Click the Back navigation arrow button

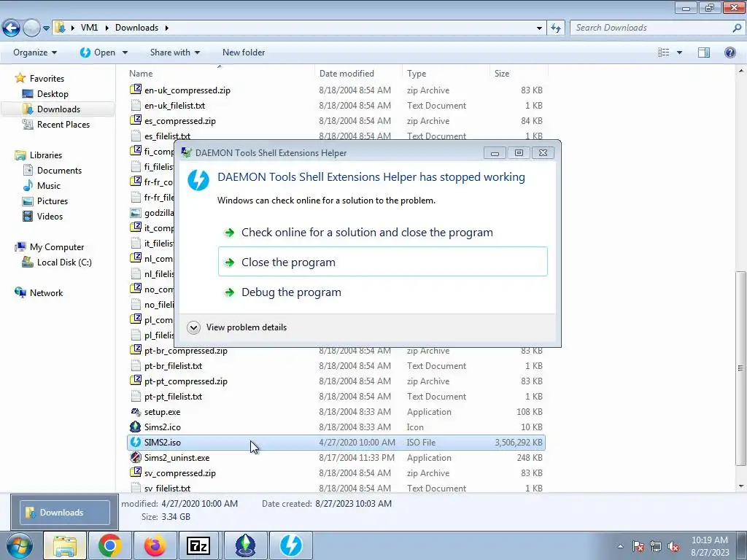point(12,28)
